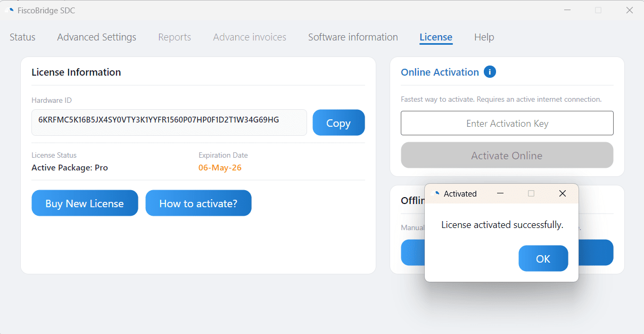Close the Activated dialog with X
Screen dimensions: 644x334
pos(562,193)
